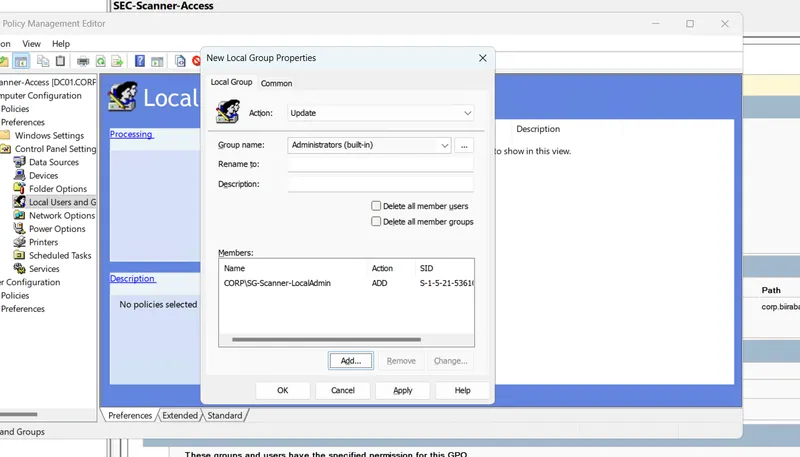This screenshot has height=457, width=800.
Task: Click the ellipsis browse button beside Group name
Action: click(464, 145)
